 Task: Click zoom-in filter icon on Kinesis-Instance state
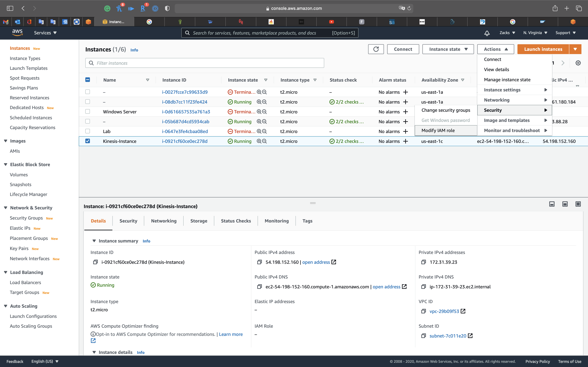(x=259, y=141)
